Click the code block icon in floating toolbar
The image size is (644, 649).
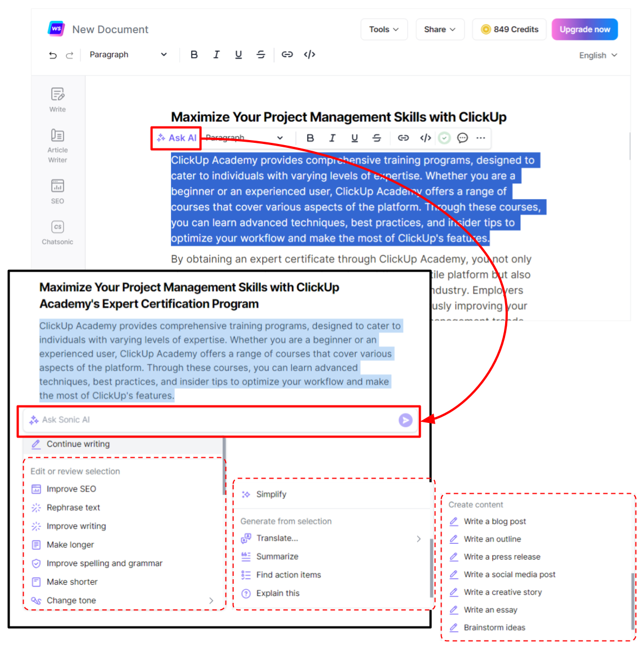coord(425,138)
